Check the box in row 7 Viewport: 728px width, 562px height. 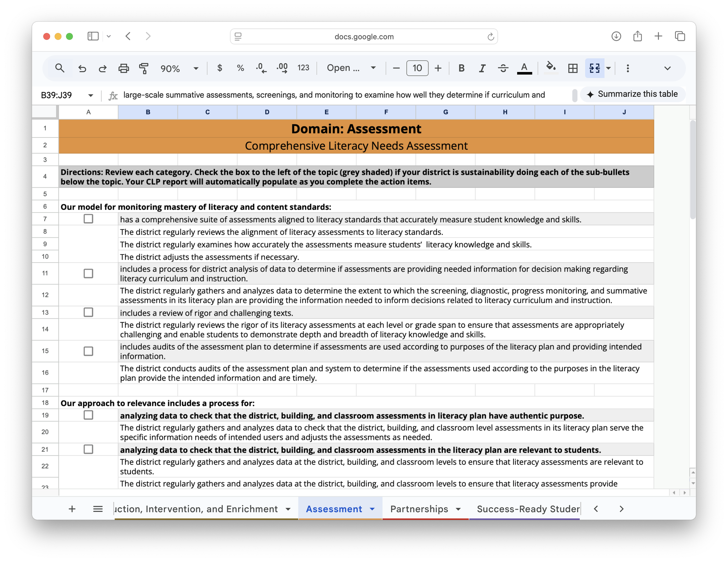click(88, 219)
